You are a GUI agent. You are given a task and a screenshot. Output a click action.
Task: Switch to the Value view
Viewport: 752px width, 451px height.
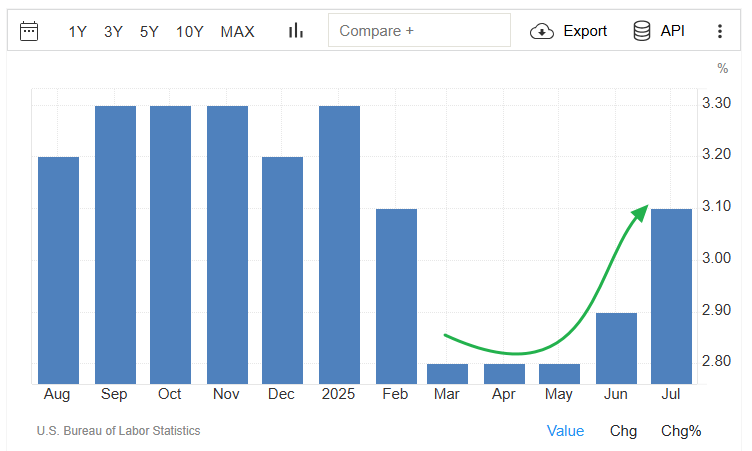[565, 431]
